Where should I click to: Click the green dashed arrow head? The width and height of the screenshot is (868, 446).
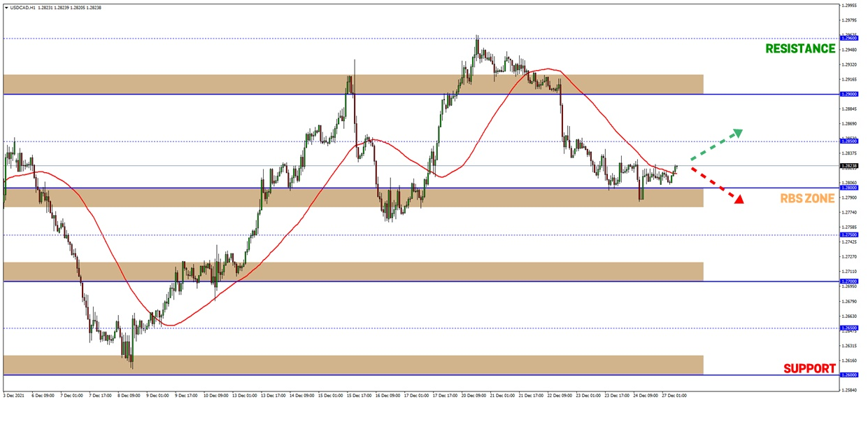pyautogui.click(x=737, y=132)
